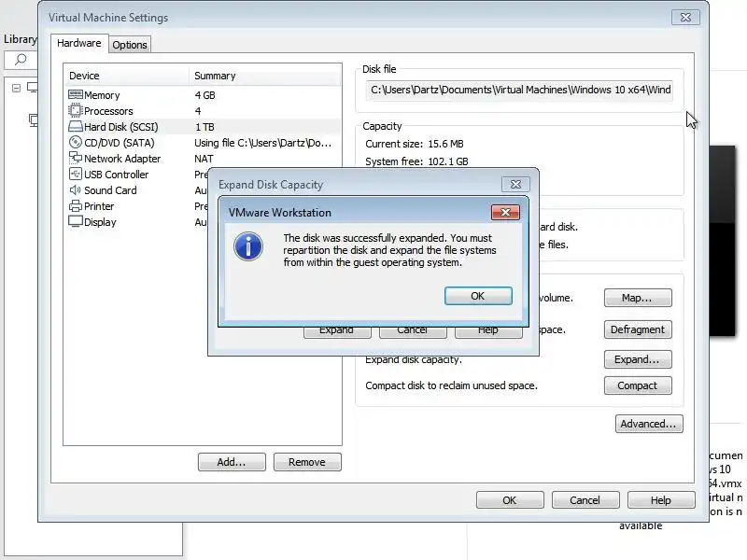Click the Memory device icon
747x560 pixels.
(76, 95)
